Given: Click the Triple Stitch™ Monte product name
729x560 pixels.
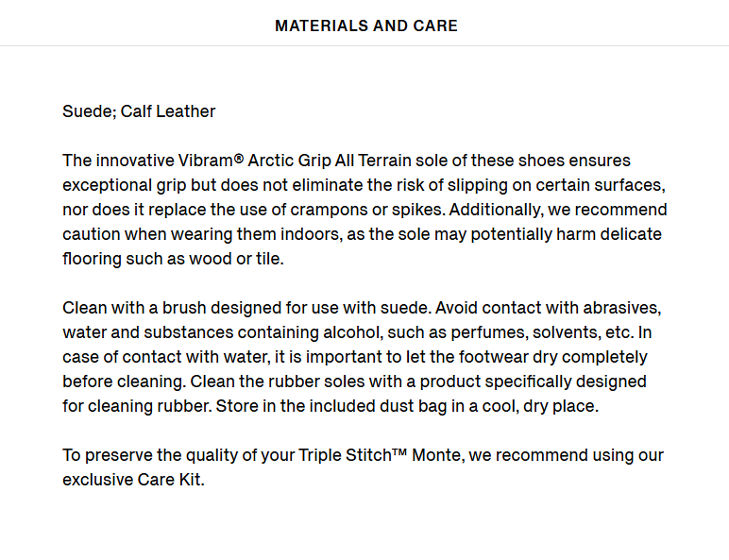Looking at the screenshot, I should [380, 455].
